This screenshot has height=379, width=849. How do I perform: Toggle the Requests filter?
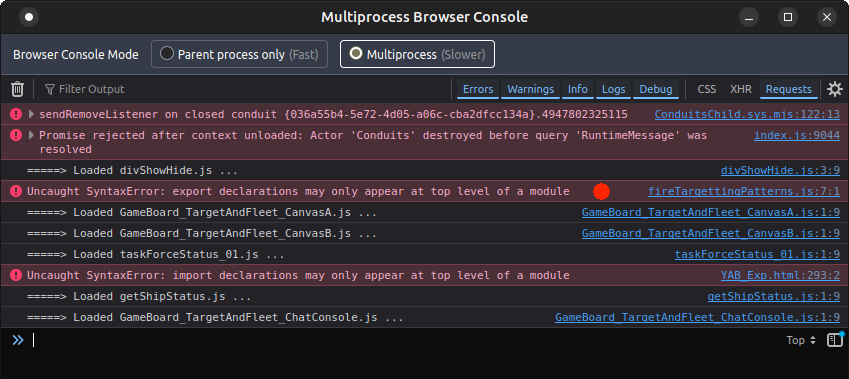[788, 89]
